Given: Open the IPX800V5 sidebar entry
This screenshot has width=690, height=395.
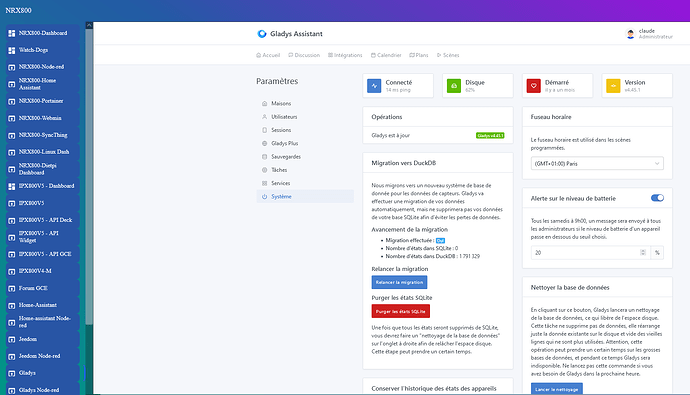Looking at the screenshot, I should click(43, 203).
